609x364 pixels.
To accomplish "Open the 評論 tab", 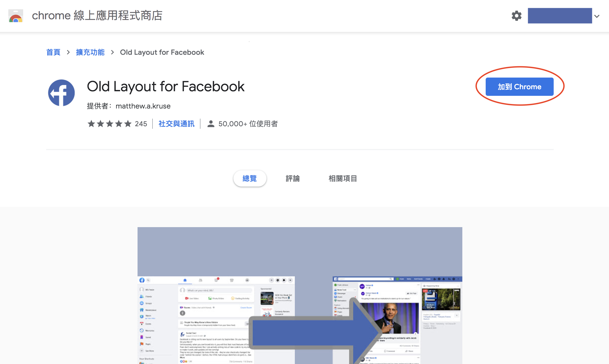I will 293,178.
